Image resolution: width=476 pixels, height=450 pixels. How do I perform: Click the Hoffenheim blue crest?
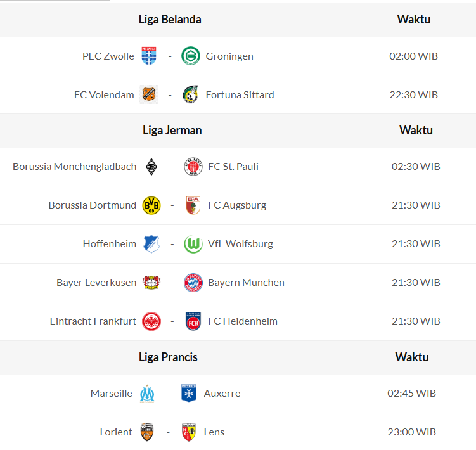click(151, 244)
